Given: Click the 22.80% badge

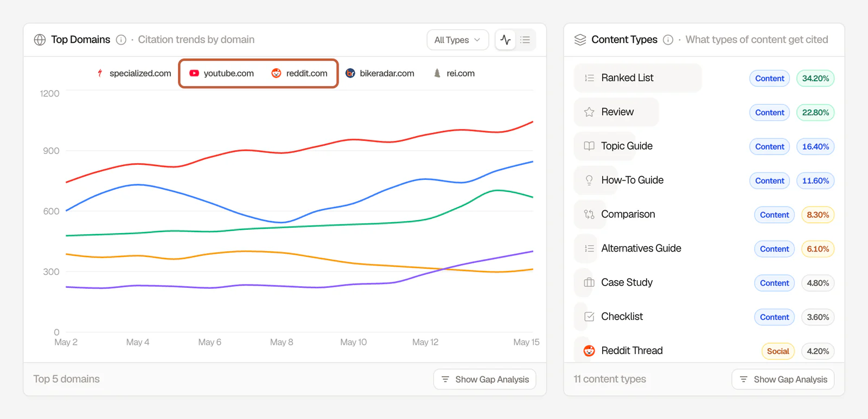Looking at the screenshot, I should click(815, 113).
